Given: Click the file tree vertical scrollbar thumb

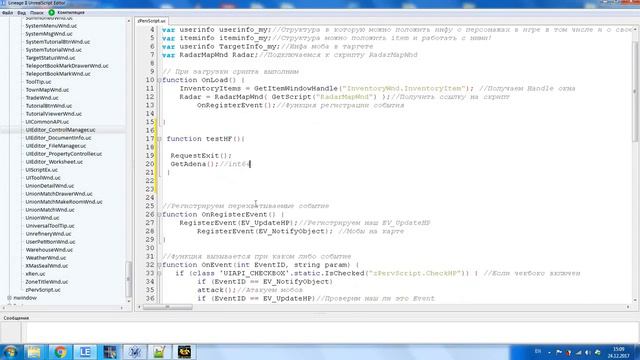Looking at the screenshot, I should pyautogui.click(x=129, y=279).
